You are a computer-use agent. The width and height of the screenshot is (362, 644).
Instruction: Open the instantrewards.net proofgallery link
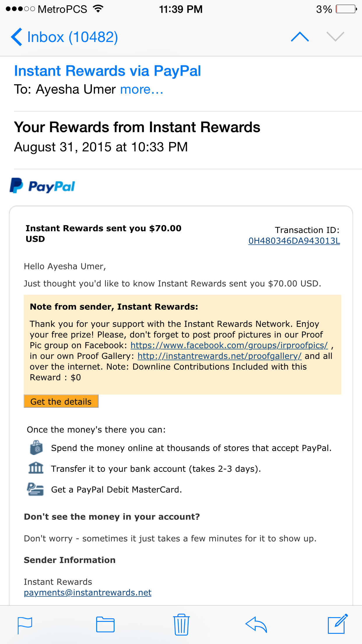[219, 356]
